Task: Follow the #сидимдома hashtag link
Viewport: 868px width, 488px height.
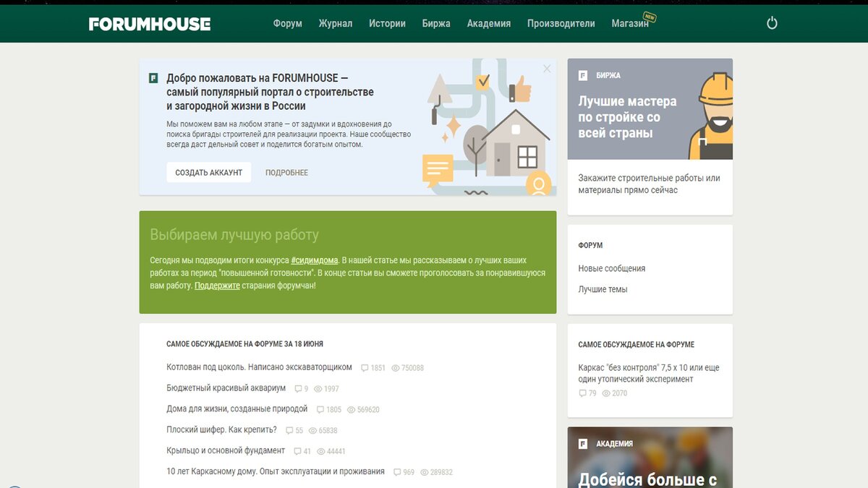Action: [x=315, y=260]
